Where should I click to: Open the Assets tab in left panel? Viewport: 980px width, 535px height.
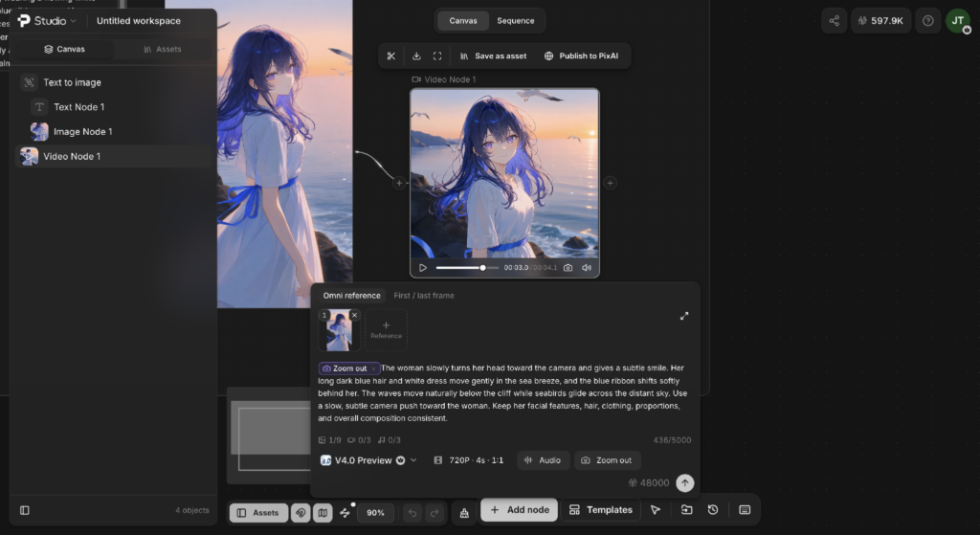[x=163, y=49]
